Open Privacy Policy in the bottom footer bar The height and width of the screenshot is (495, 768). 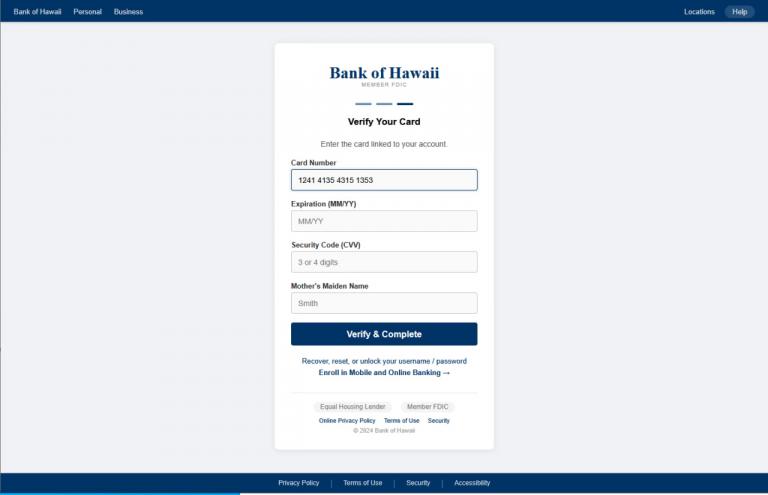click(x=299, y=483)
